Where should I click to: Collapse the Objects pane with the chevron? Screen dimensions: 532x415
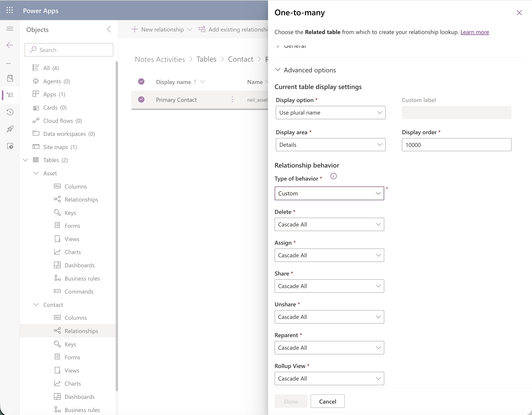[109, 29]
